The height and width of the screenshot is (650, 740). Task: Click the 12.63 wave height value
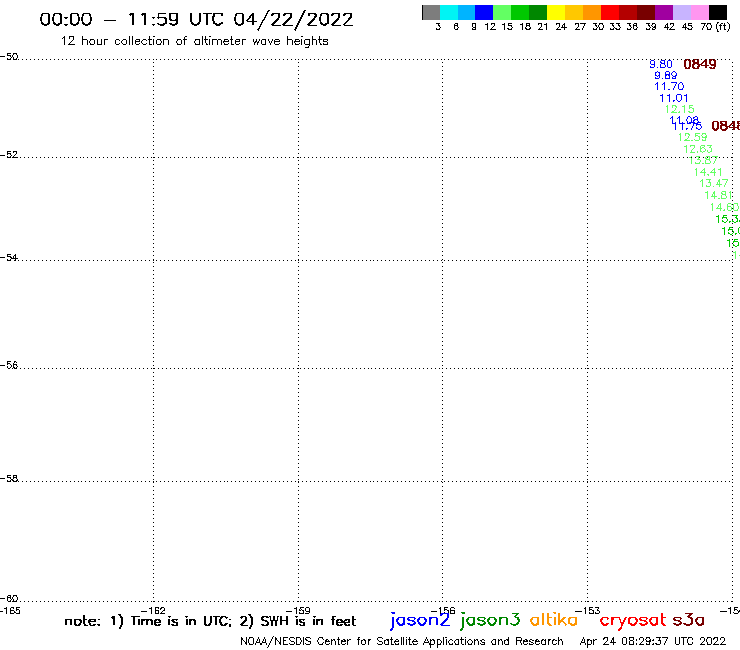[x=698, y=149]
